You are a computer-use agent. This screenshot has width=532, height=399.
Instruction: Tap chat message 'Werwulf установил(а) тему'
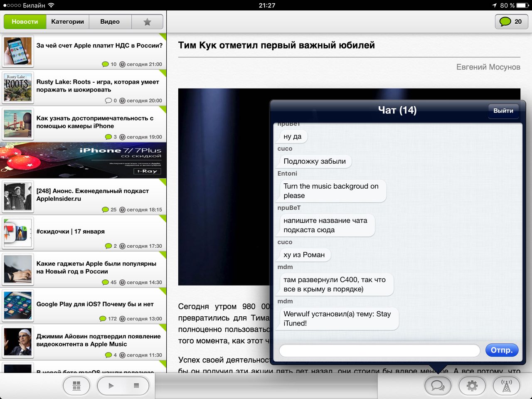pos(337,319)
